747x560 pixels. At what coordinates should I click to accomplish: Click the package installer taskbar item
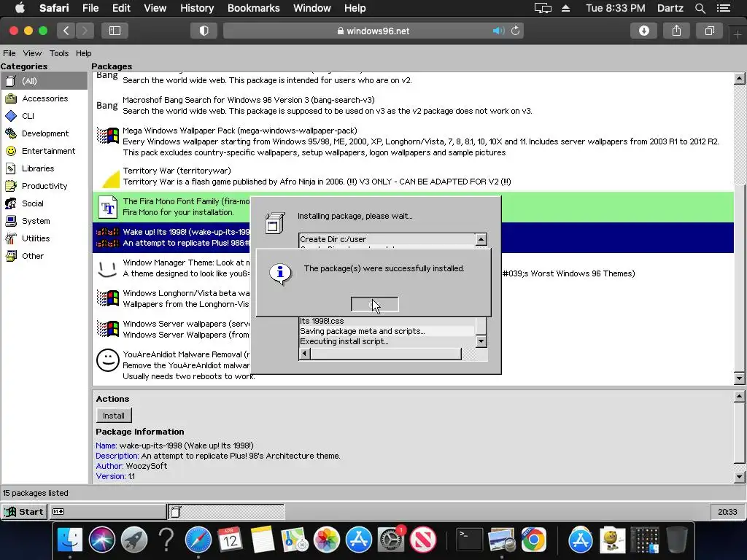pos(227,512)
